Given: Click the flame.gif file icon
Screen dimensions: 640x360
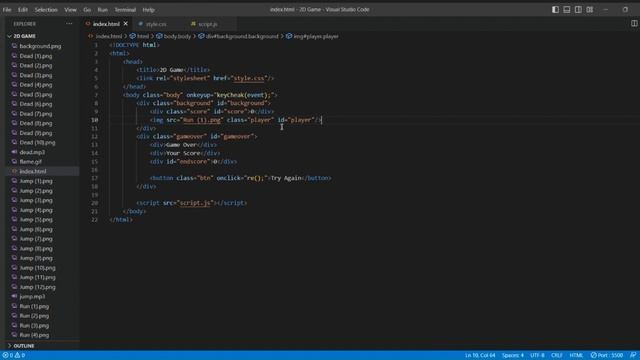Looking at the screenshot, I should click(x=14, y=162).
